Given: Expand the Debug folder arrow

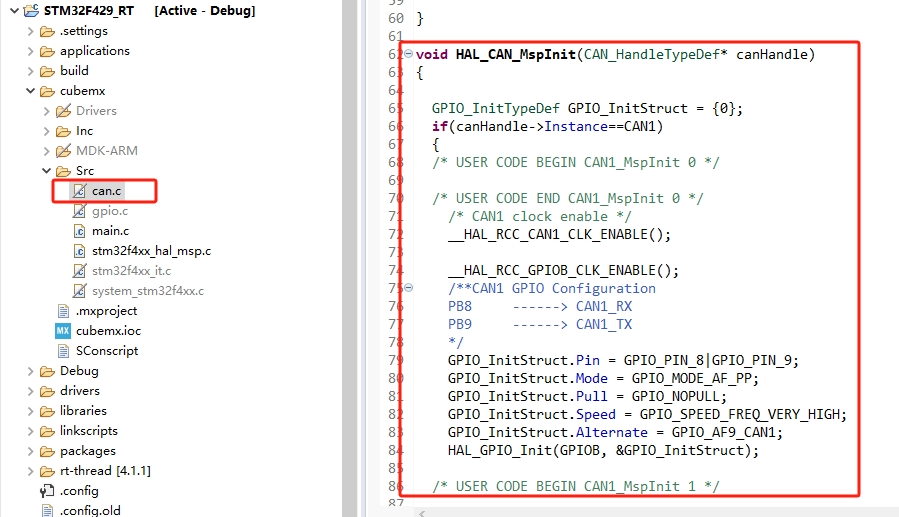Looking at the screenshot, I should [30, 371].
